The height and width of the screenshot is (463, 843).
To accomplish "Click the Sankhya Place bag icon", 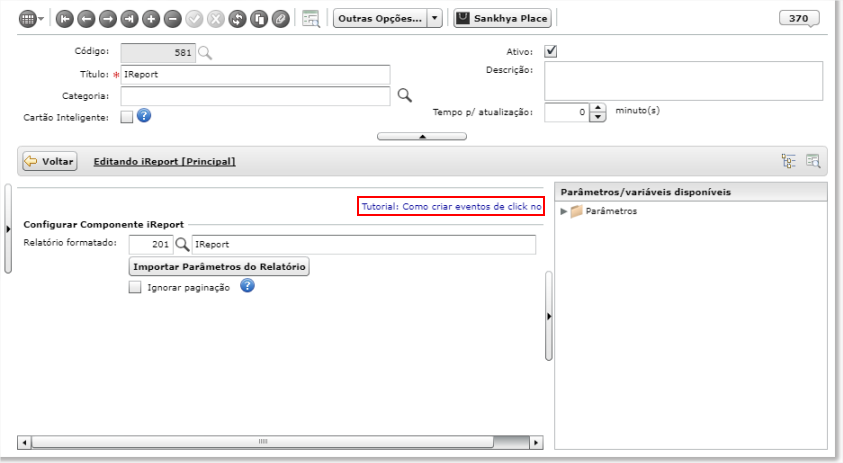I will tap(463, 18).
